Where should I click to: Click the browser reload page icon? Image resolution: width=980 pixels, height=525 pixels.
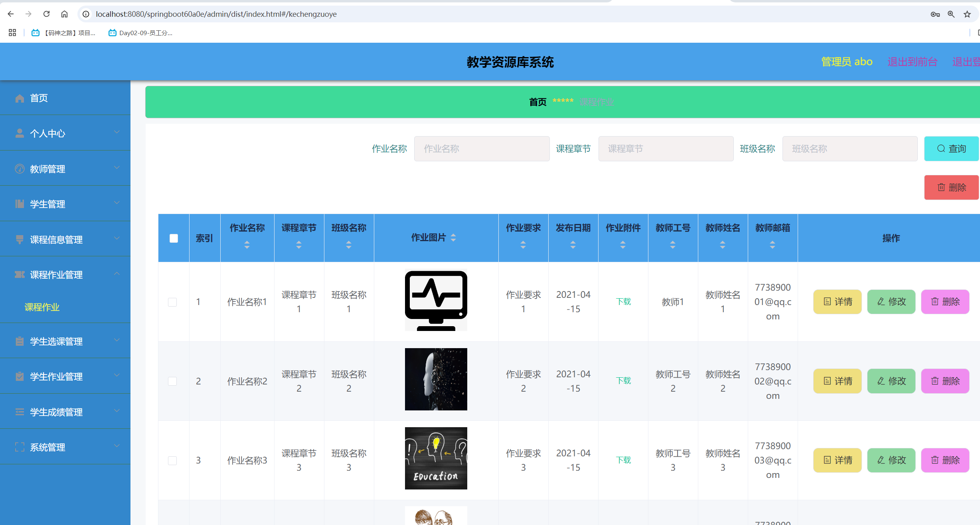(46, 14)
